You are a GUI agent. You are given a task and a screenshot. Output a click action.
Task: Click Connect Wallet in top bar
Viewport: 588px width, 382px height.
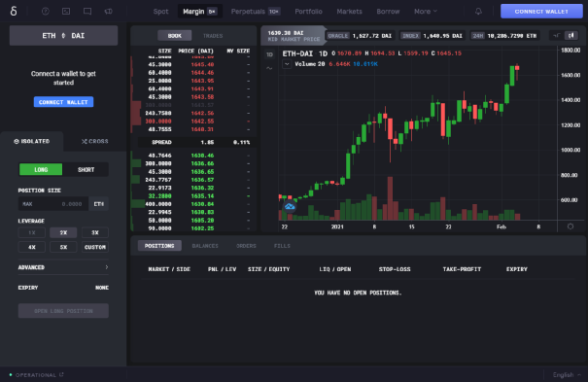click(x=541, y=12)
